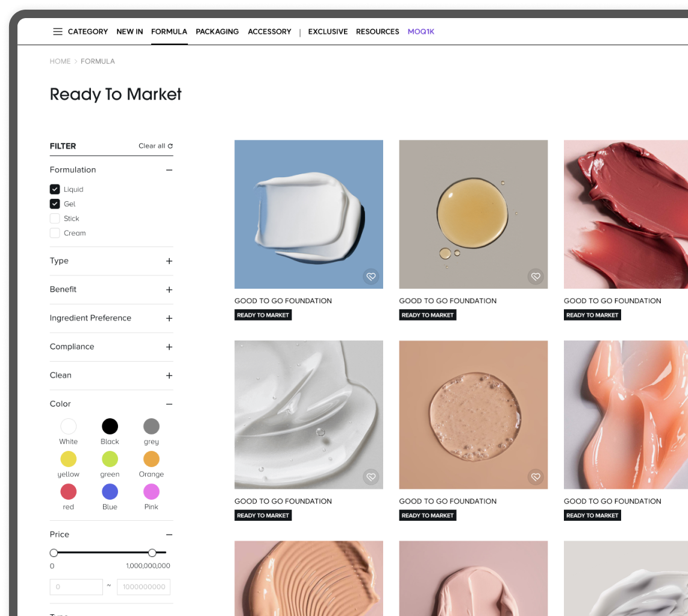Viewport: 688px width, 616px height.
Task: Click the FORMULA breadcrumb link
Action: [x=98, y=61]
